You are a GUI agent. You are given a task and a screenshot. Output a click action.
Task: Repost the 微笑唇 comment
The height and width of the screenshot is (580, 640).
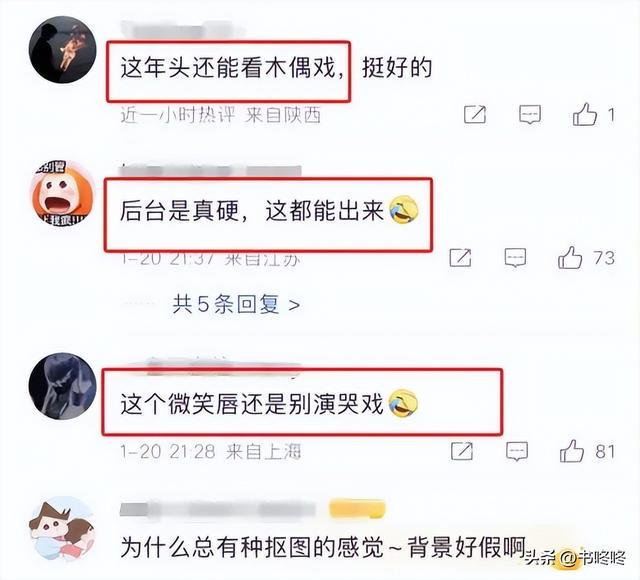tap(462, 451)
